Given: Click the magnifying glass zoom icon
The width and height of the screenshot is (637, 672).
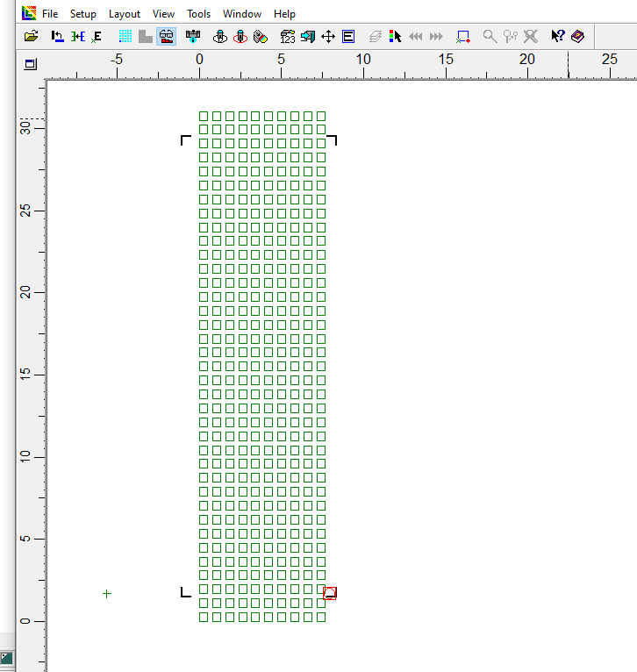Looking at the screenshot, I should (490, 37).
